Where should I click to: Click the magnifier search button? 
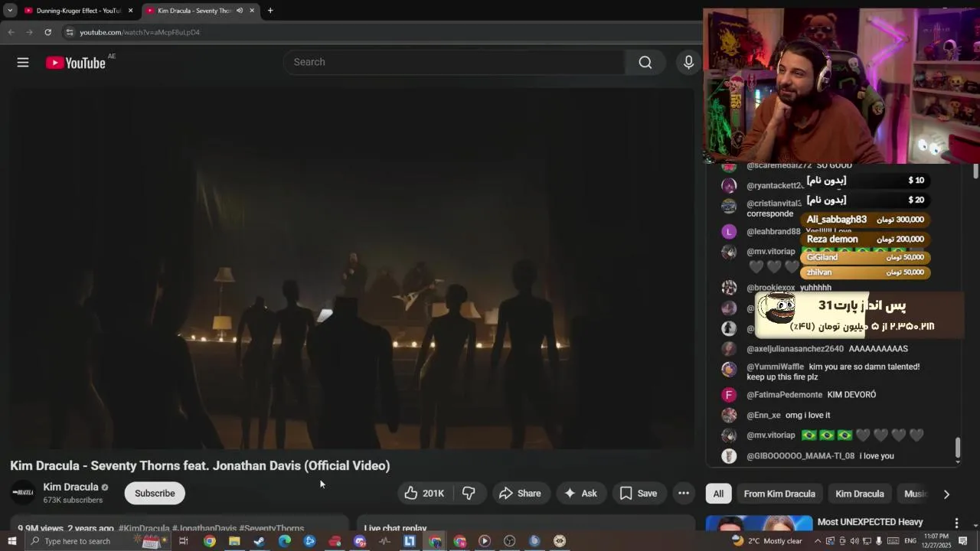645,63
